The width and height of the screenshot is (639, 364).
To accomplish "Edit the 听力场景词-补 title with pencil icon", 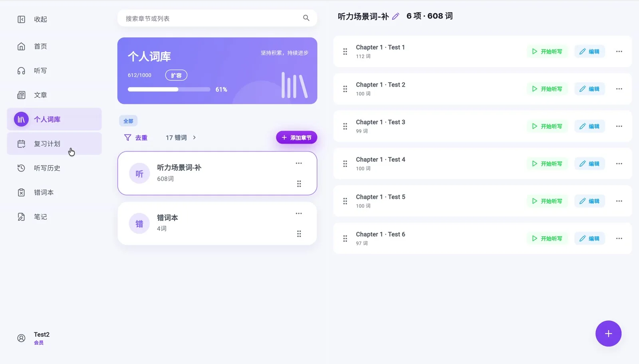I will 395,16.
